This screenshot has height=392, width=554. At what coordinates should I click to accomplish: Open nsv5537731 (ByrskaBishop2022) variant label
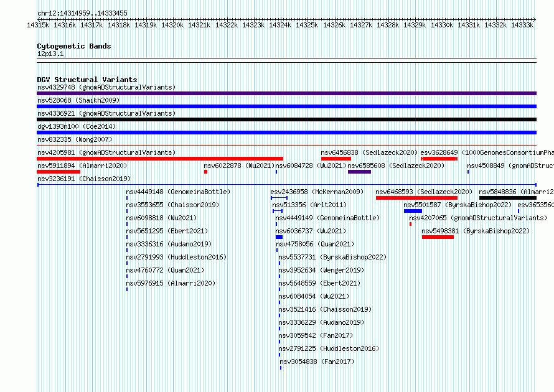(332, 257)
